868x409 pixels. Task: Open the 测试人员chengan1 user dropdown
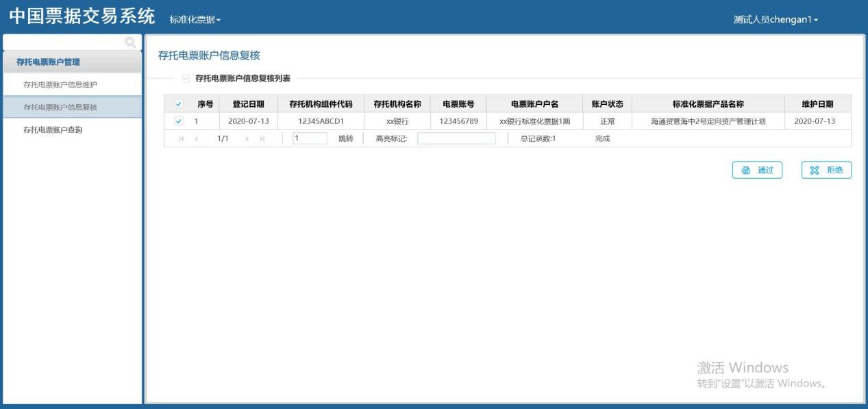coord(776,20)
